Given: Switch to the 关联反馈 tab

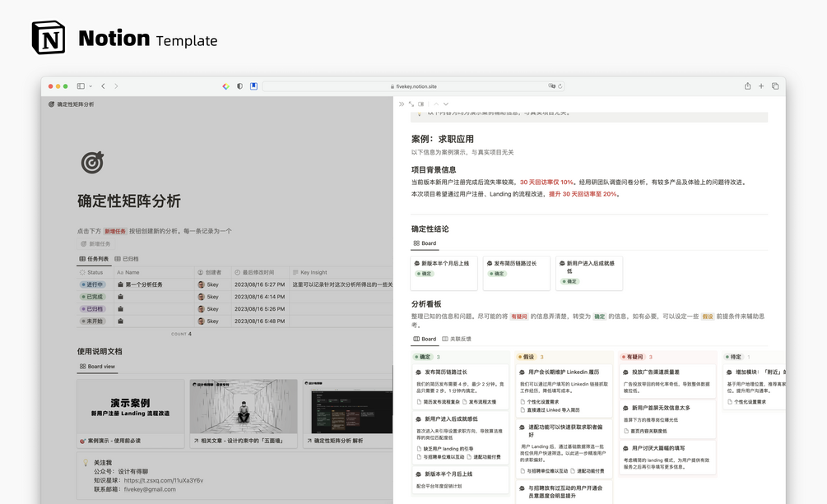Looking at the screenshot, I should click(457, 339).
